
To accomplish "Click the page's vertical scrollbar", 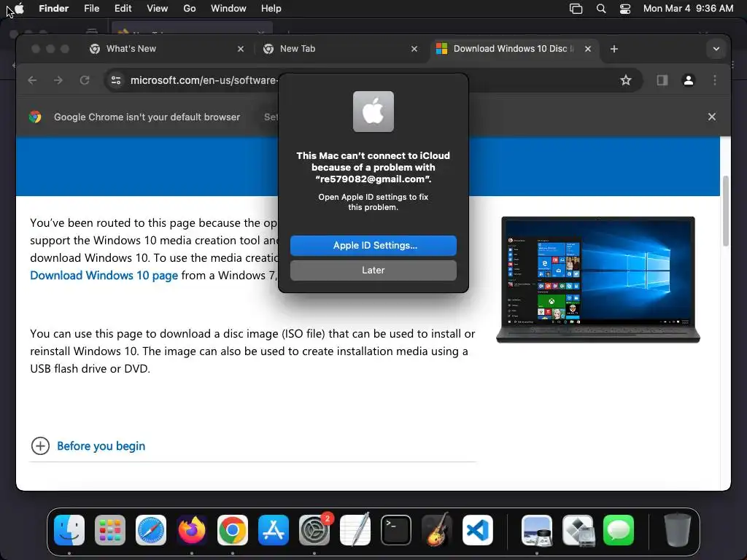I will tap(726, 211).
